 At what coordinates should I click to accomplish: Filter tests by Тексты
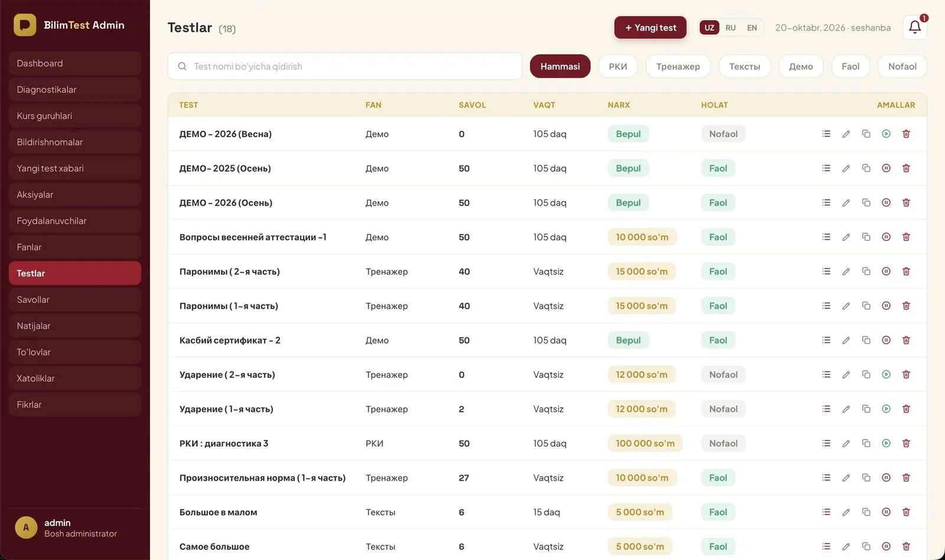point(744,66)
